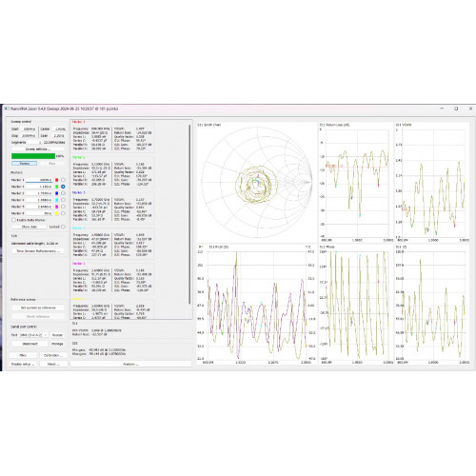Edit the sweep Start frequency field
Viewport: 476px width, 476px height.
29,129
